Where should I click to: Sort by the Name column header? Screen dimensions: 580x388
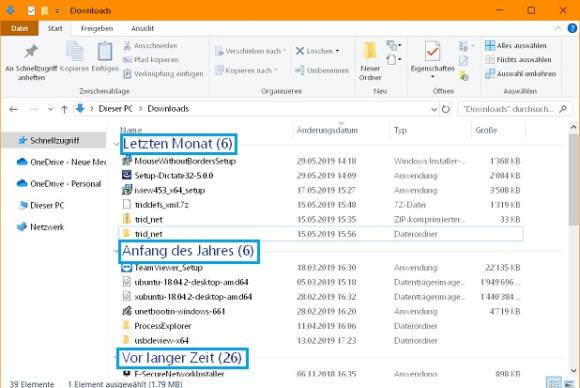pyautogui.click(x=131, y=130)
